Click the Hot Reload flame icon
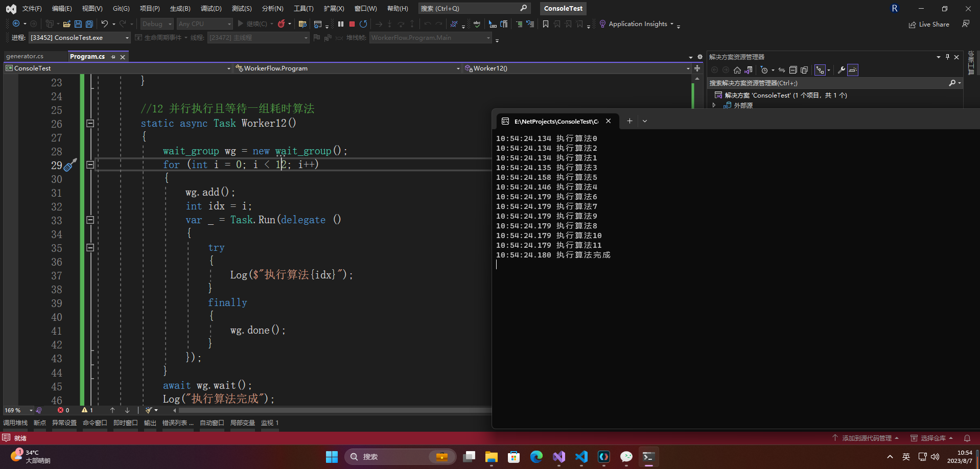This screenshot has width=980, height=469. (281, 24)
